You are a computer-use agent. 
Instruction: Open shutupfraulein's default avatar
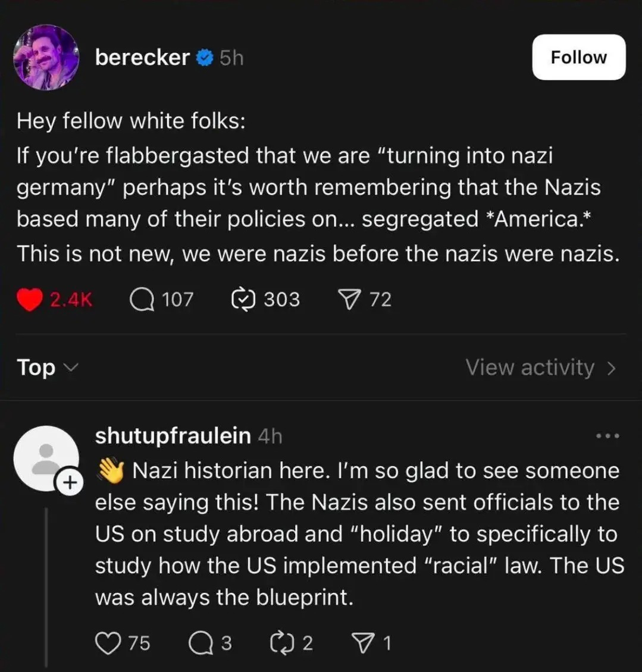45,457
